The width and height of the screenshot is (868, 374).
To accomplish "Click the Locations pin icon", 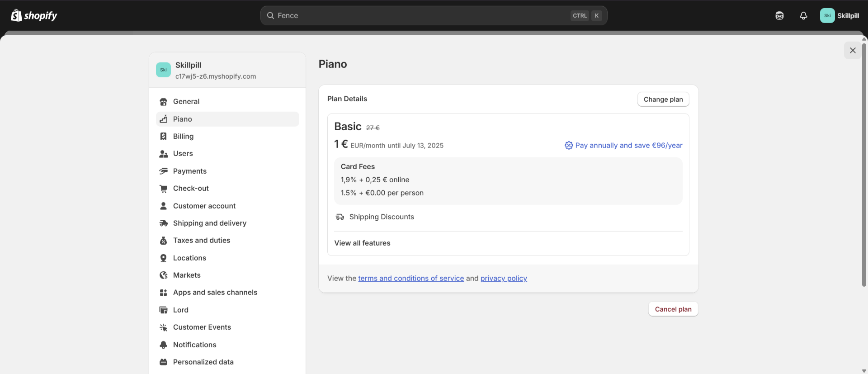I will point(164,258).
